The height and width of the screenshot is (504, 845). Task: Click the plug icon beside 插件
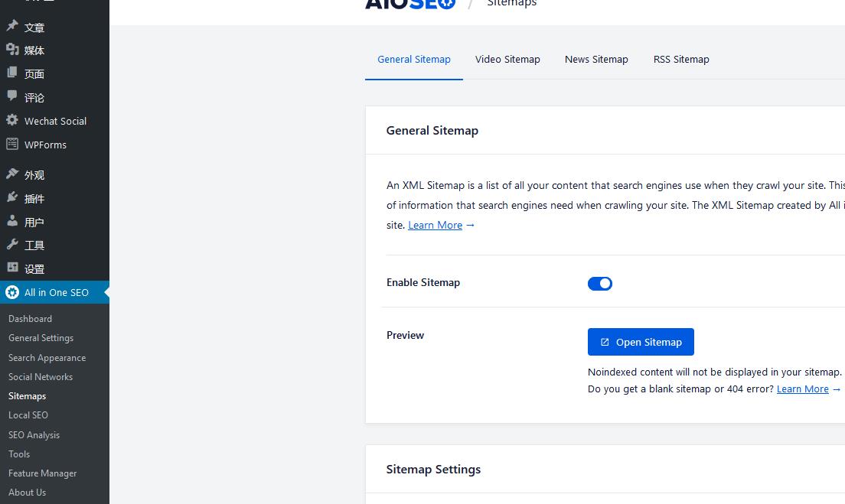click(x=11, y=197)
